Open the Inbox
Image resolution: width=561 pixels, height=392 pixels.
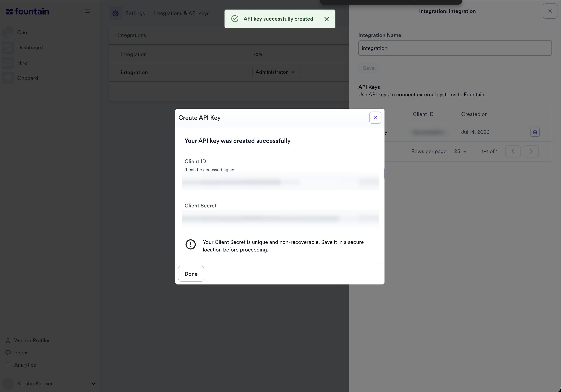tap(21, 353)
